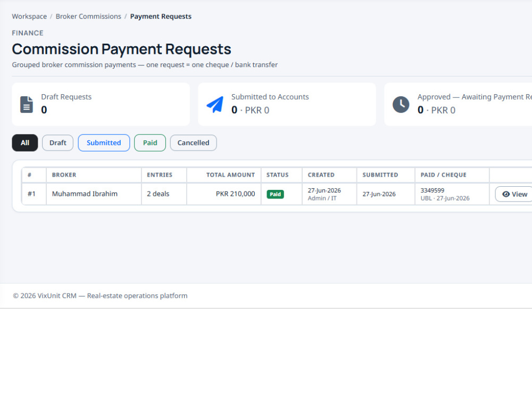Open the Workspace breadcrumb link
This screenshot has width=532, height=399.
point(29,16)
